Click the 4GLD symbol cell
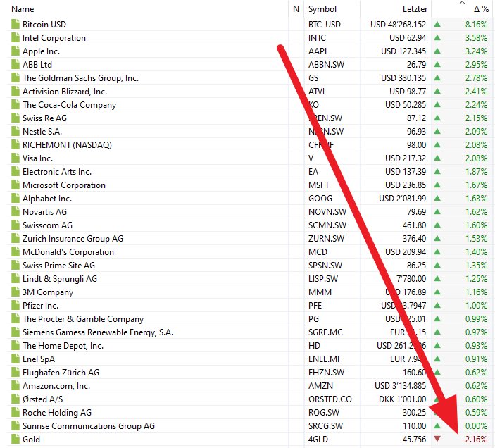 [318, 439]
